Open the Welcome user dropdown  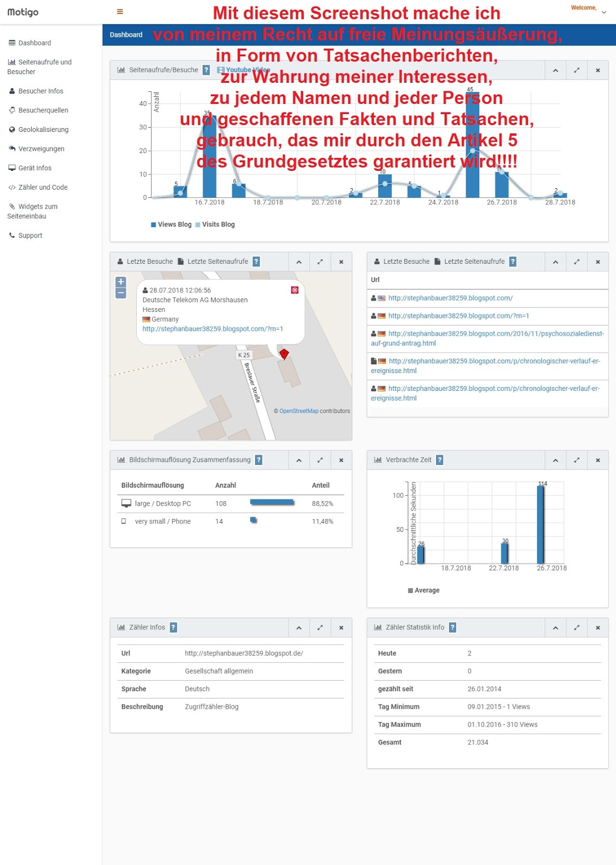588,9
